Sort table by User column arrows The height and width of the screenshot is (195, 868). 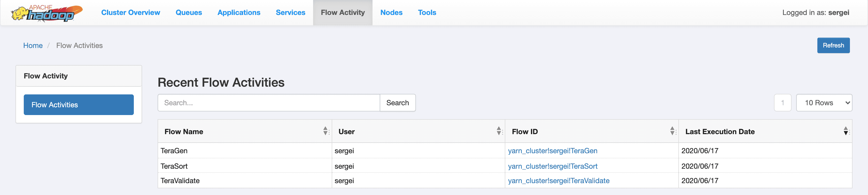tap(499, 131)
